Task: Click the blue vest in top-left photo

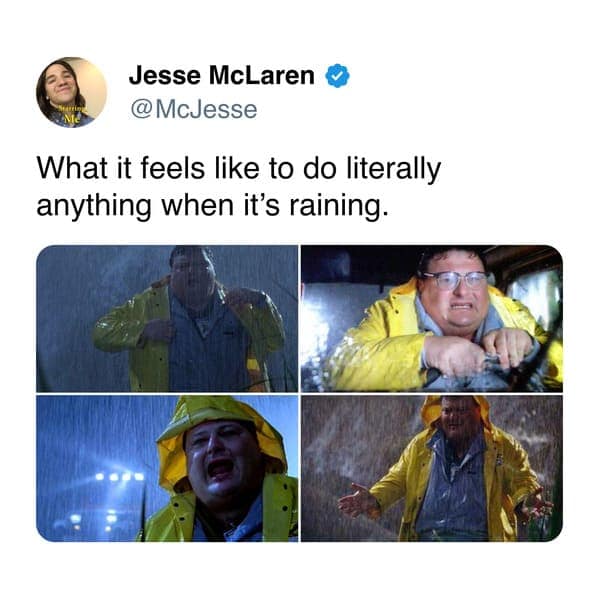Action: pos(208,344)
